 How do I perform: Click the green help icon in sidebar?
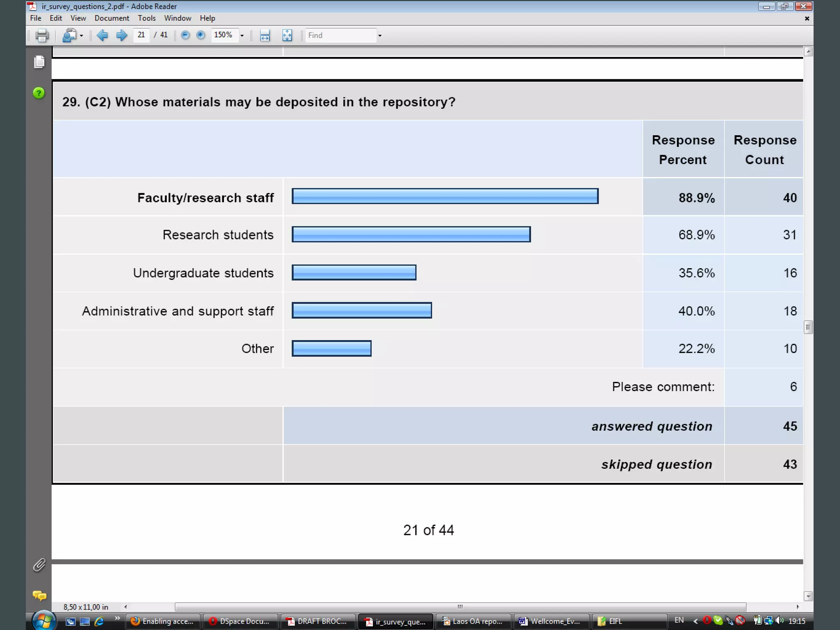coord(39,93)
